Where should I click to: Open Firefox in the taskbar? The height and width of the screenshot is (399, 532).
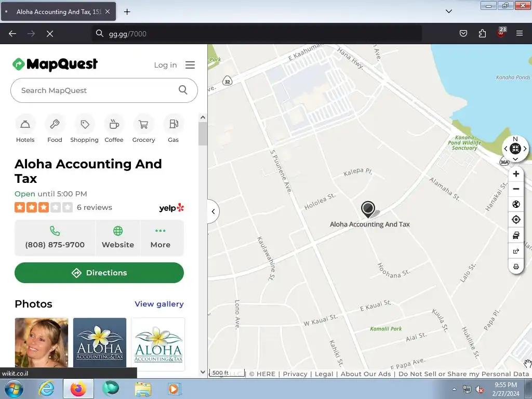[78, 389]
